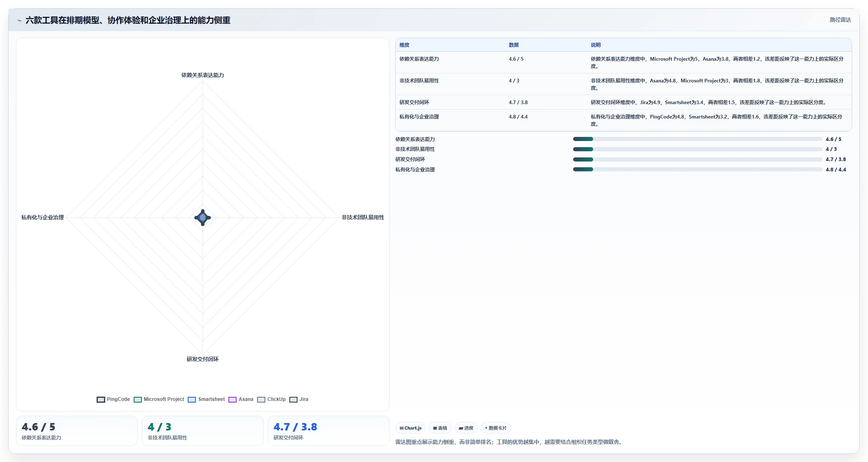Click the footer note starting 雷达图重点展示

tap(510, 442)
